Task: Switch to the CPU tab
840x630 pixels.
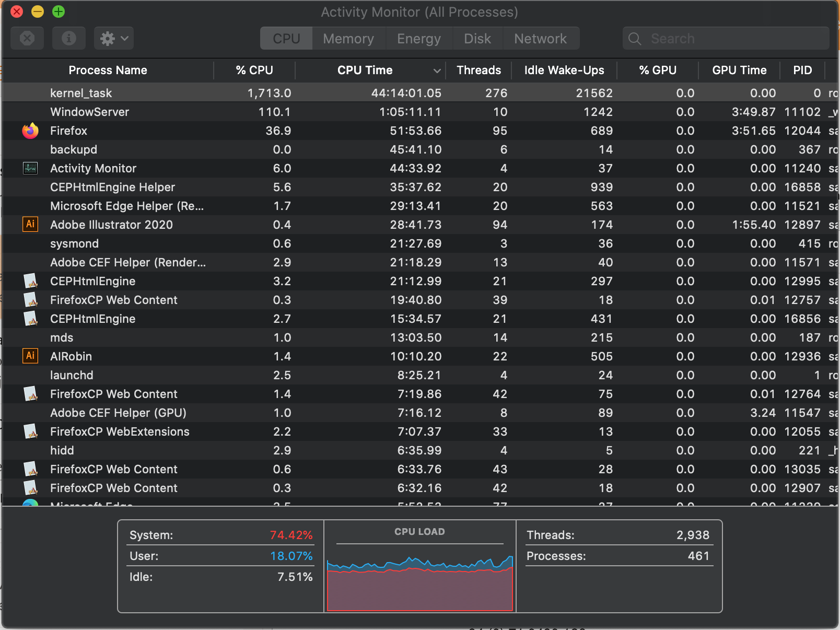Action: pyautogui.click(x=286, y=39)
